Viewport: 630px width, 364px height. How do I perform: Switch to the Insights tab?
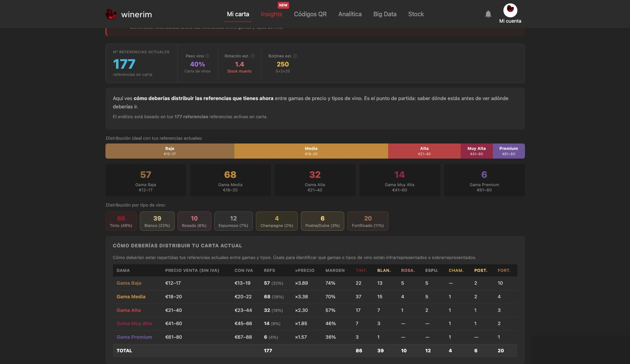(x=271, y=14)
